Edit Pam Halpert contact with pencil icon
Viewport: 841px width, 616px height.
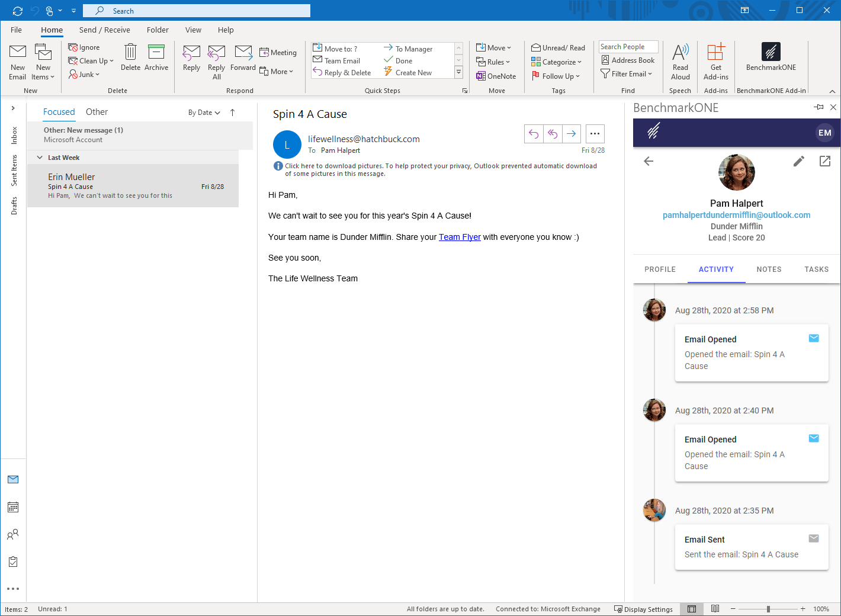point(799,161)
